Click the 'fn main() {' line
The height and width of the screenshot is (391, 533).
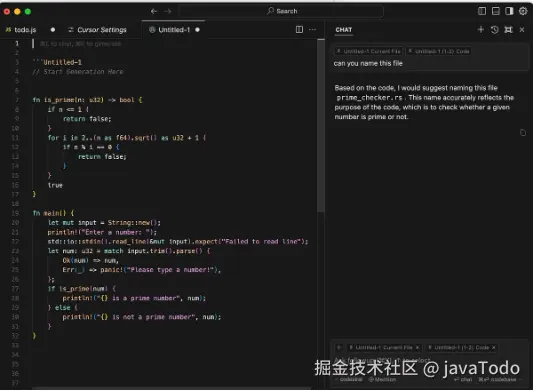pos(53,213)
